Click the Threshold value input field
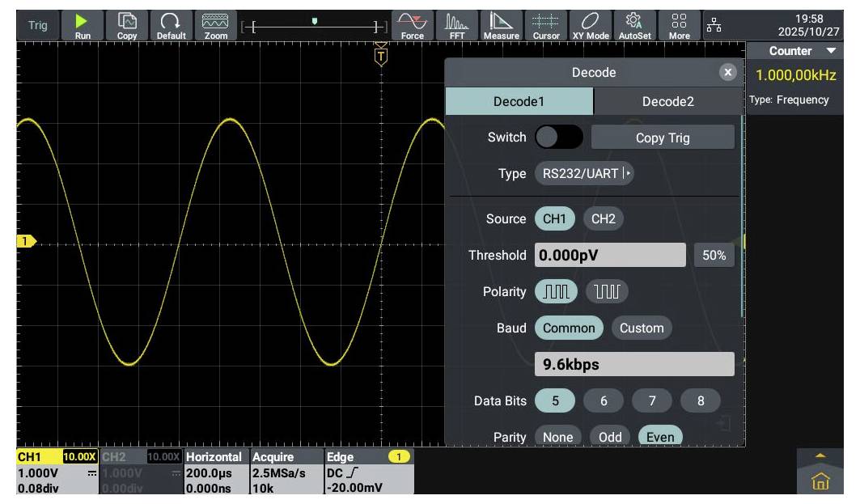 tap(610, 256)
